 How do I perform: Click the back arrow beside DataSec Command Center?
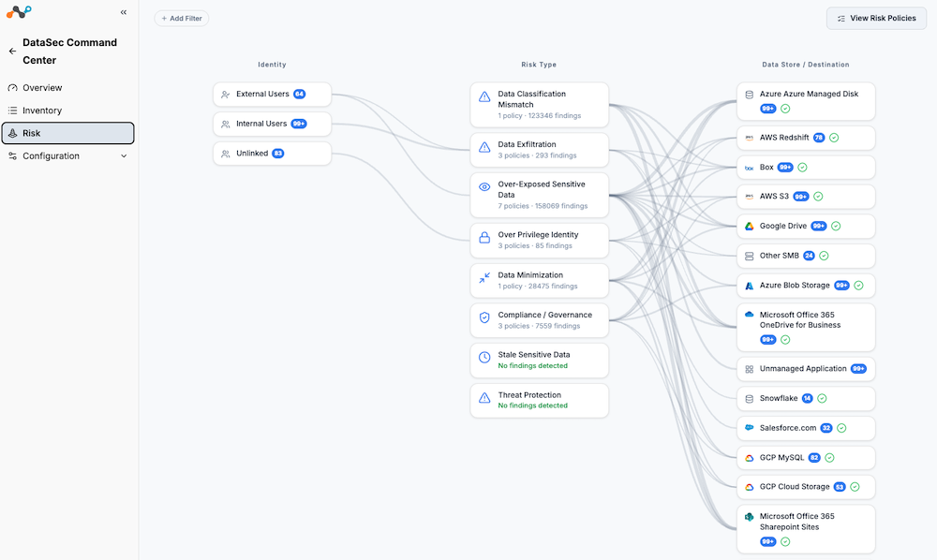pos(12,52)
